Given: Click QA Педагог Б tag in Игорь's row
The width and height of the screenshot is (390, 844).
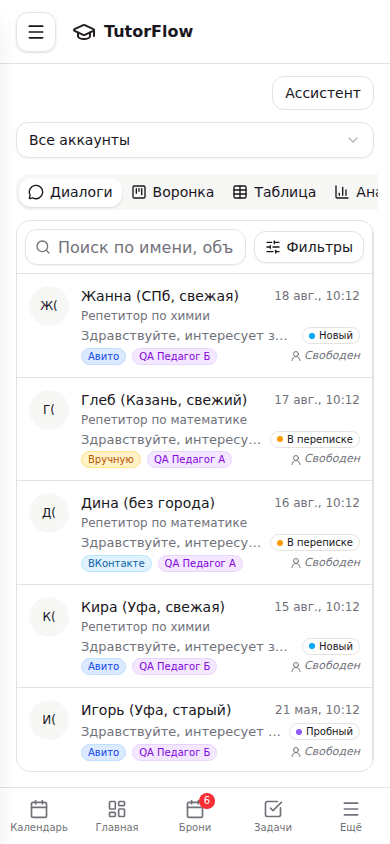Looking at the screenshot, I should [x=175, y=752].
